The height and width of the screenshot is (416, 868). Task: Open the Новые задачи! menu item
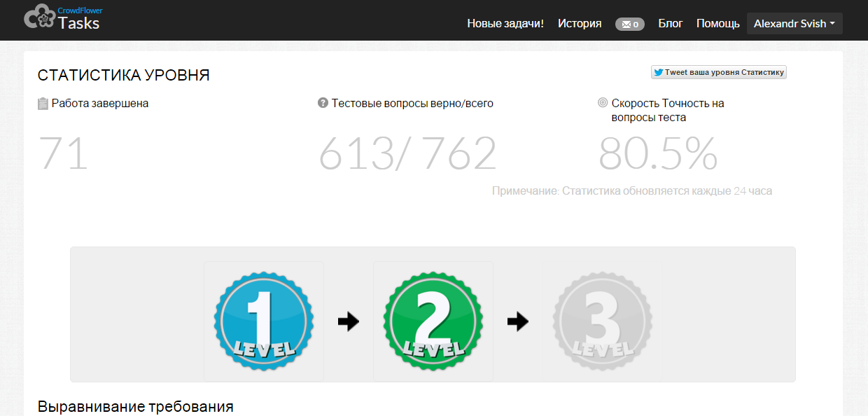[505, 23]
